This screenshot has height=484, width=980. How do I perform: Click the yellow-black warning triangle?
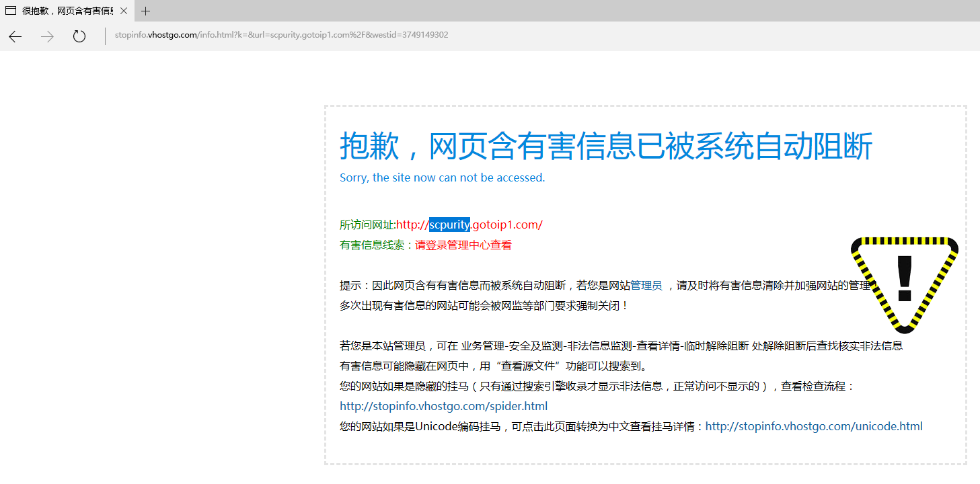pyautogui.click(x=904, y=282)
